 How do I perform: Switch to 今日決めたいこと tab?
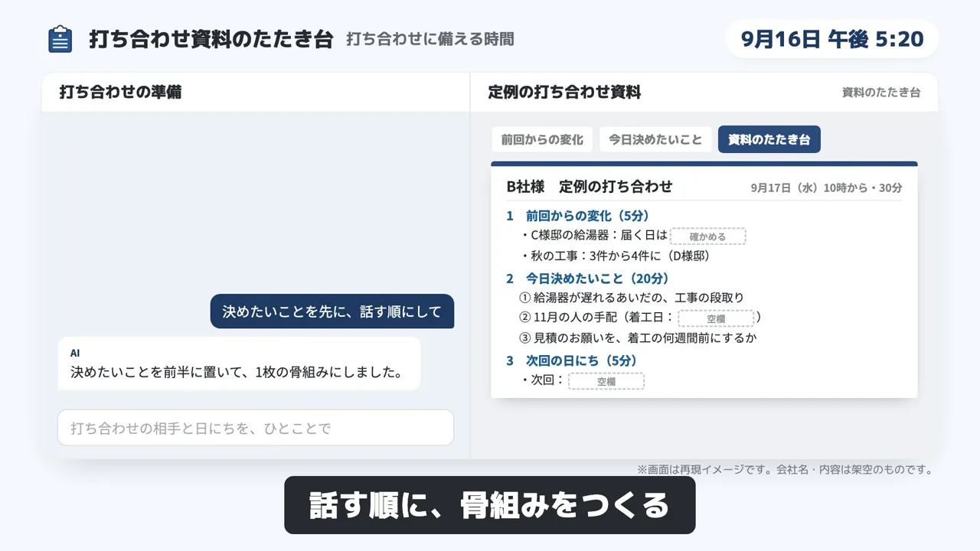point(655,139)
